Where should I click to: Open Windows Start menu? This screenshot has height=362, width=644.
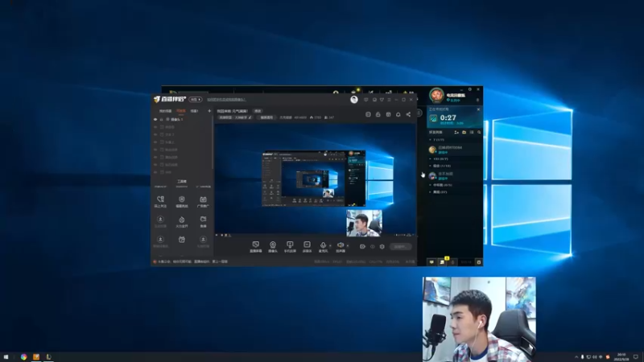point(6,357)
